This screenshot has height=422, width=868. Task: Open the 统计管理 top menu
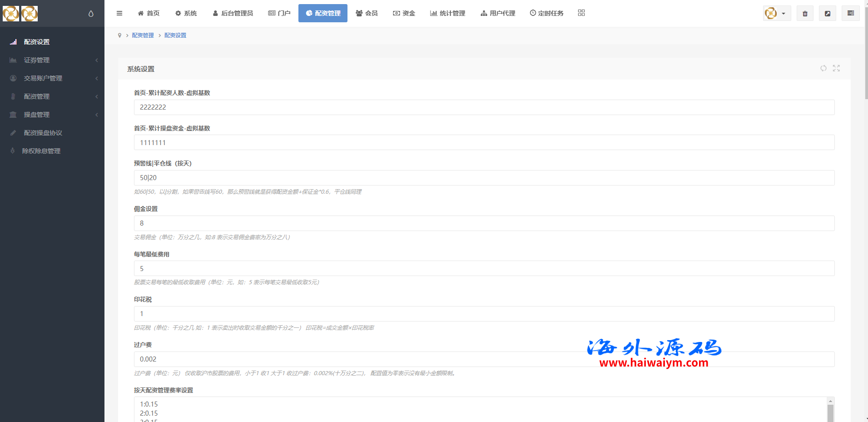point(447,13)
